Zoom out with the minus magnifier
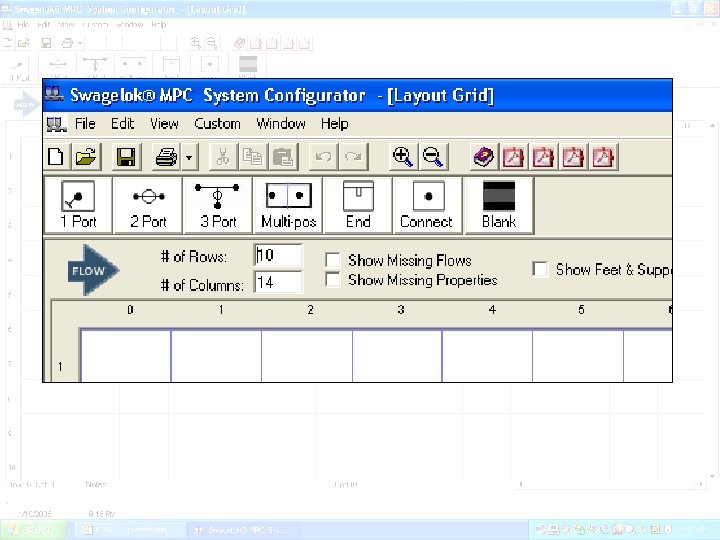The width and height of the screenshot is (720, 540). tap(433, 157)
